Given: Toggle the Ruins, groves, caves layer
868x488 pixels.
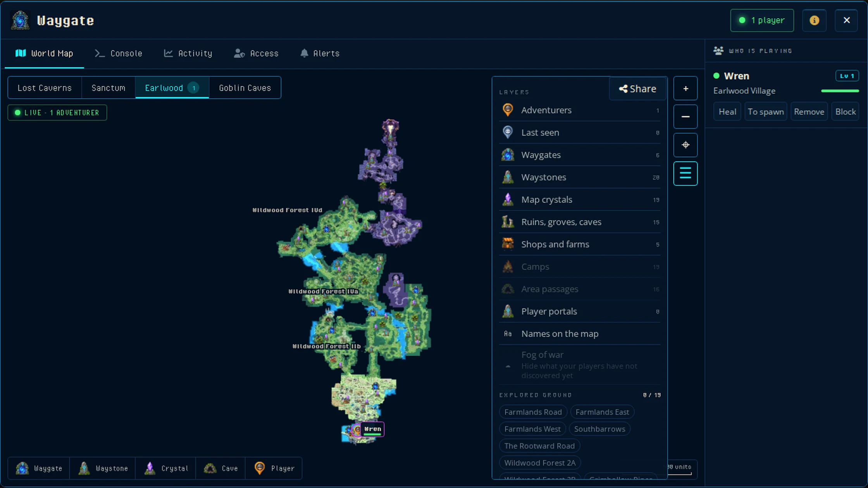Looking at the screenshot, I should pyautogui.click(x=580, y=222).
